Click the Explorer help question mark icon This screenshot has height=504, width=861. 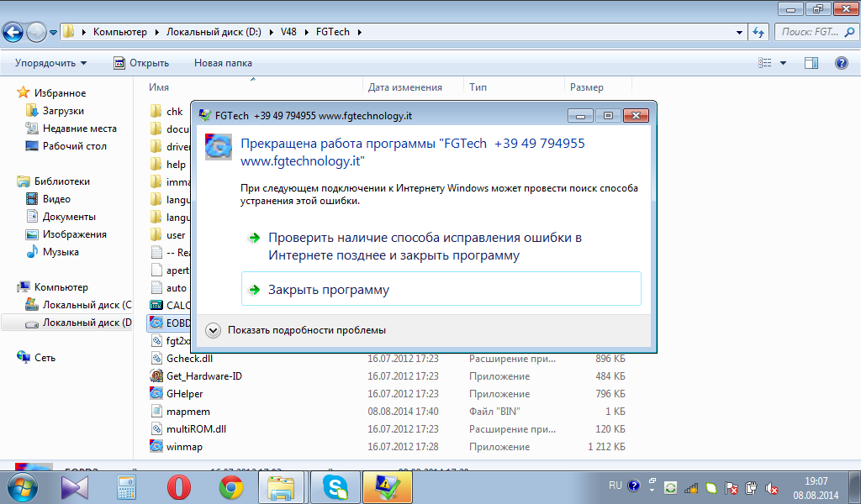[x=841, y=63]
